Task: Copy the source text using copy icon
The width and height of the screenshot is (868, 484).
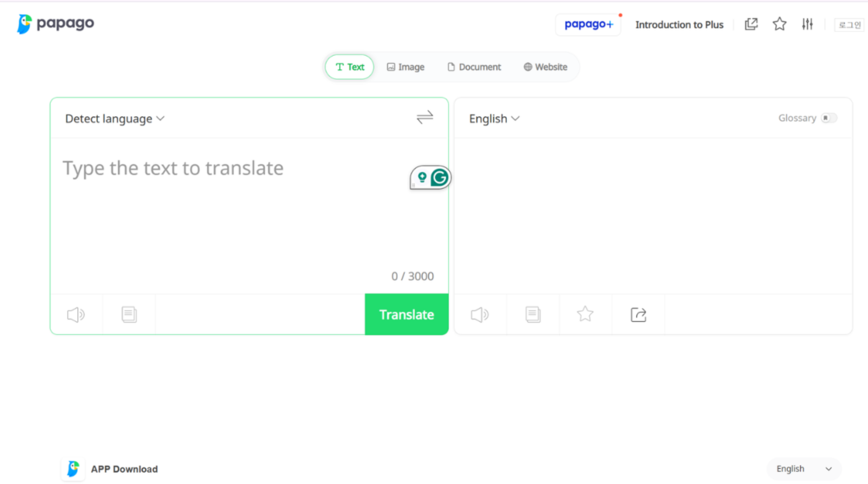Action: tap(128, 314)
